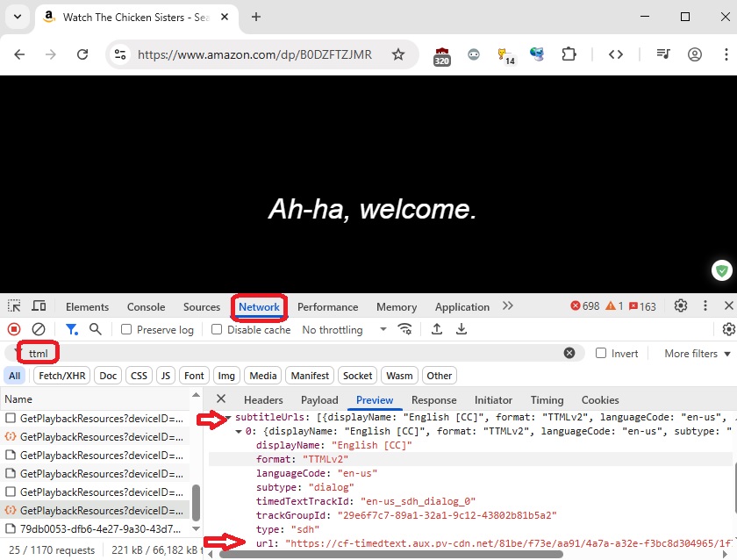Open the extension with 14 badge
This screenshot has width=737, height=560.
point(505,56)
